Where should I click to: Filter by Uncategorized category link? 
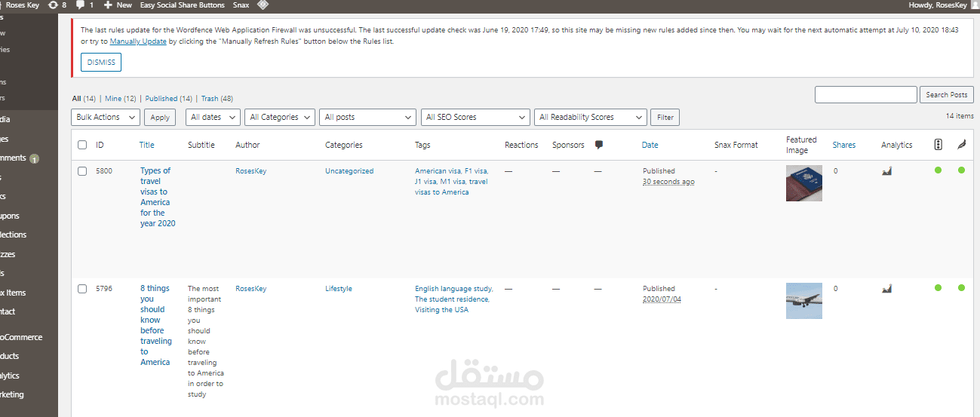[349, 171]
